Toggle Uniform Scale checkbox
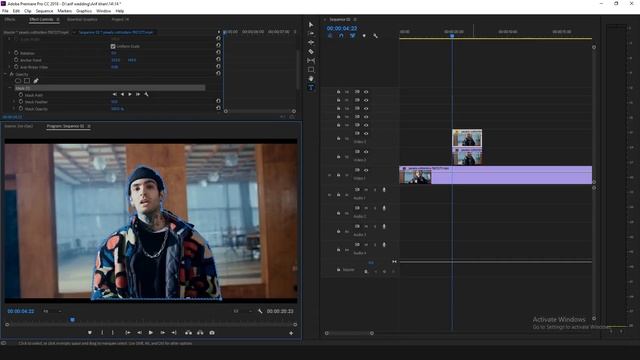The image size is (640, 360). pos(113,46)
